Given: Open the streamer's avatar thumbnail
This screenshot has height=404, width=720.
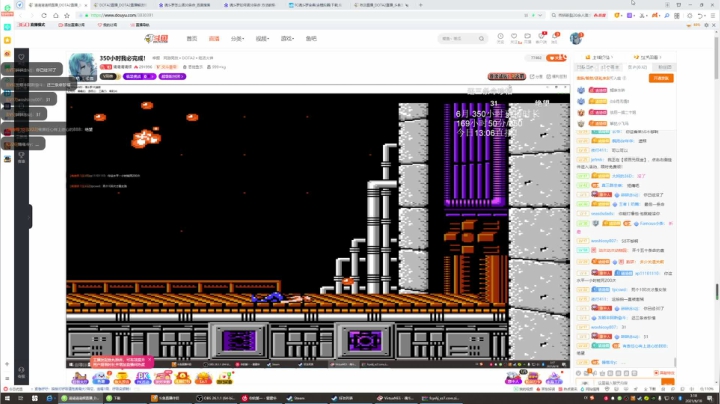Looking at the screenshot, I should [x=82, y=67].
